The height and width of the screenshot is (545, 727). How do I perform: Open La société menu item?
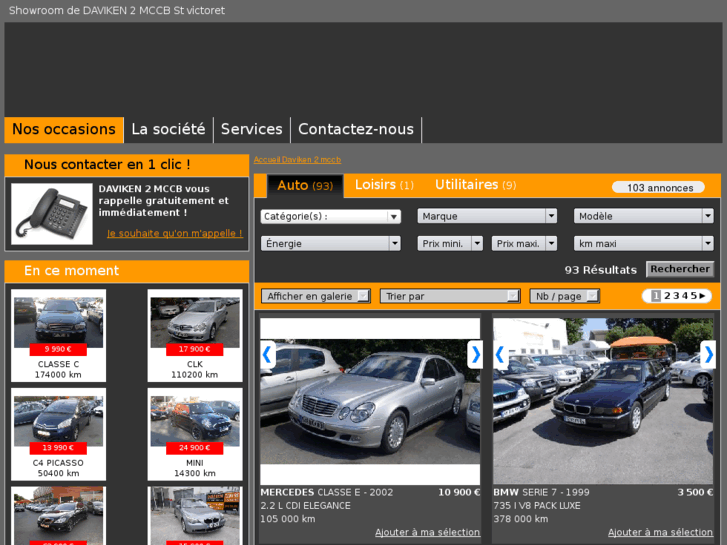click(x=168, y=129)
